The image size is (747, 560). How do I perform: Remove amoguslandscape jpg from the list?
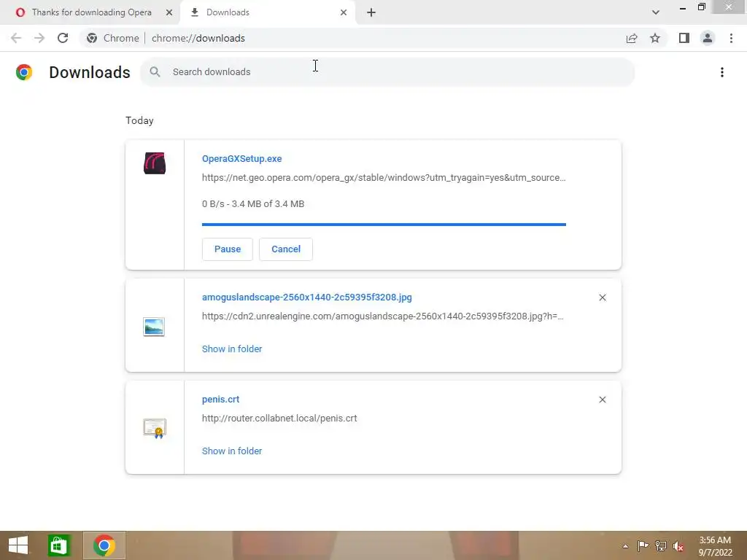602,297
